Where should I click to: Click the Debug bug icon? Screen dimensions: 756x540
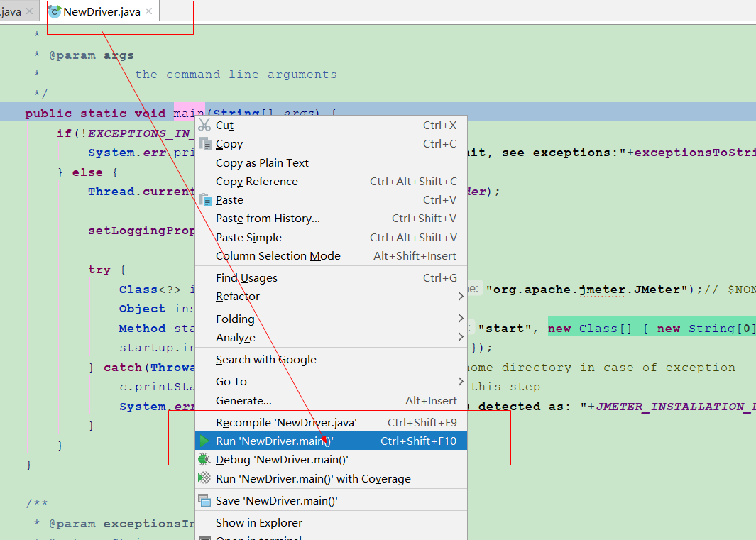click(204, 459)
